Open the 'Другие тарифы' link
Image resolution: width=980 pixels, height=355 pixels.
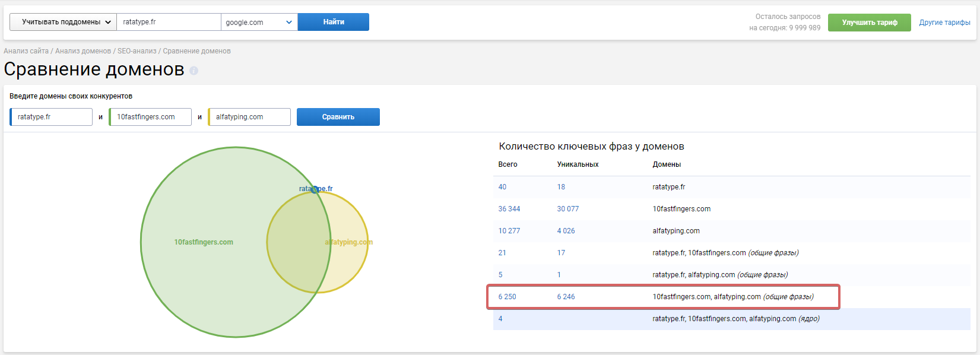click(x=944, y=23)
